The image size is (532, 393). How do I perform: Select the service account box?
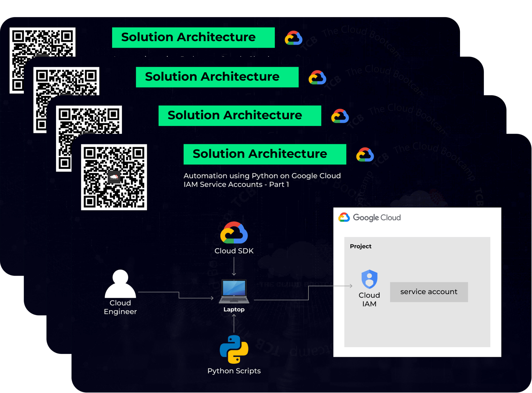click(429, 292)
